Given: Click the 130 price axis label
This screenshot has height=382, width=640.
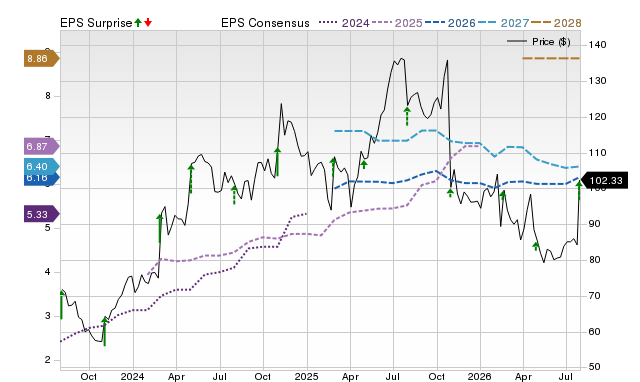Looking at the screenshot, I should 597,81.
